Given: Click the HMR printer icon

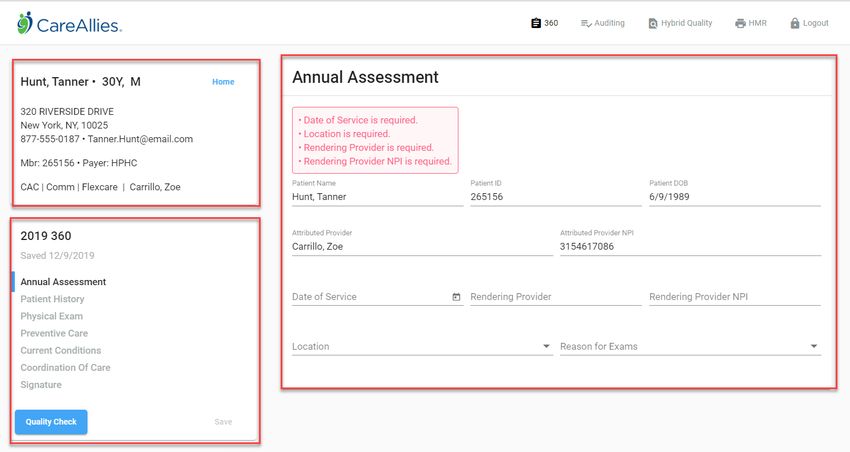Looking at the screenshot, I should [x=740, y=23].
